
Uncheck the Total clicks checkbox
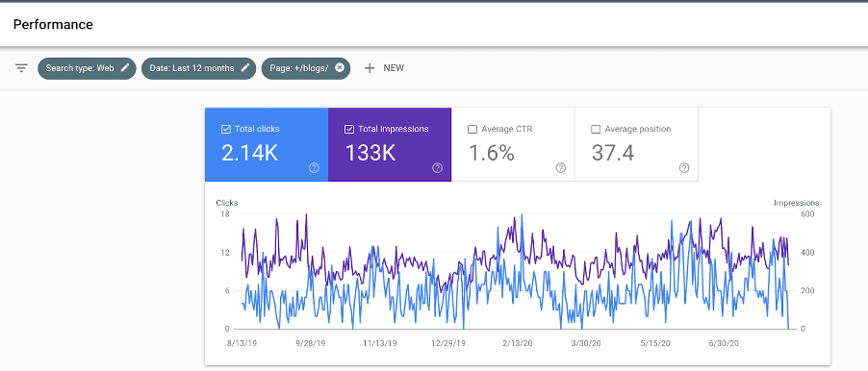pyautogui.click(x=226, y=130)
